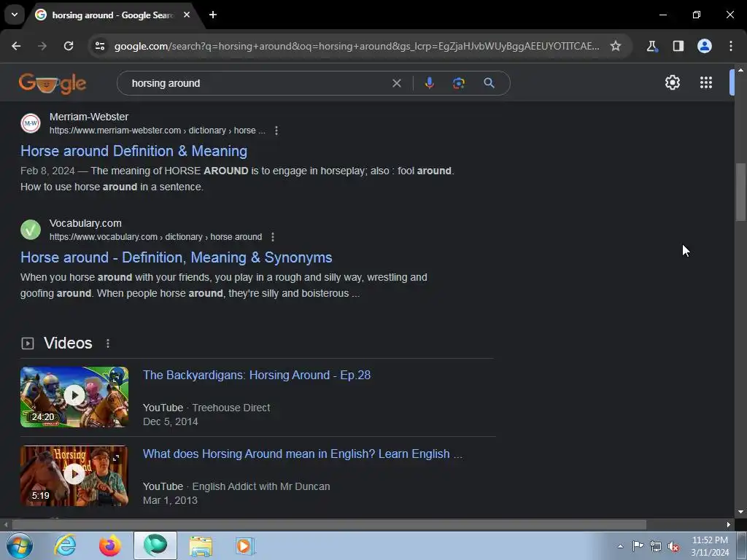Go back with the browser back arrow

[16, 46]
